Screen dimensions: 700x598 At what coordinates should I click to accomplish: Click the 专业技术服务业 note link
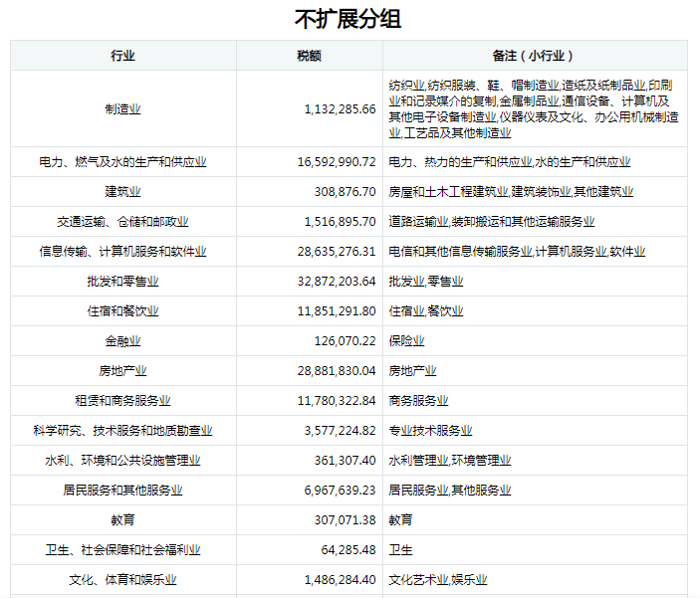point(430,431)
